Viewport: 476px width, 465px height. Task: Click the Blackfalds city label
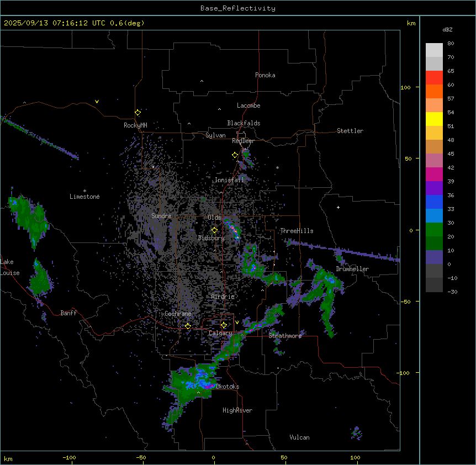(244, 123)
